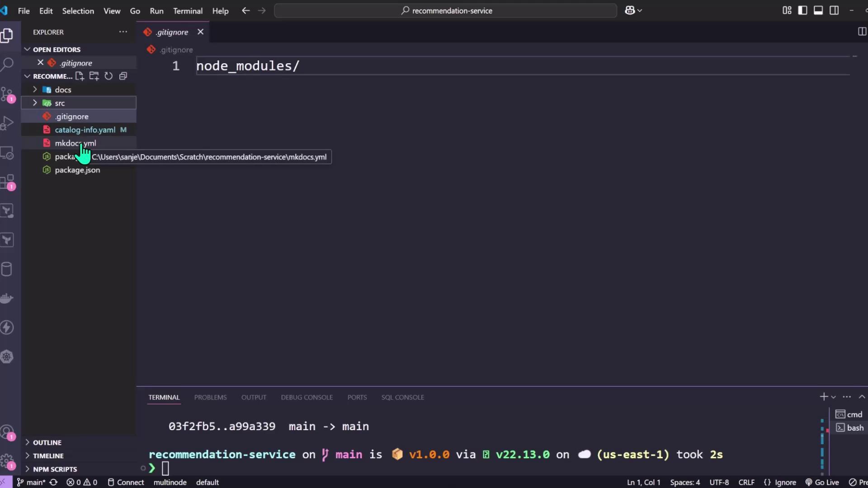Open the Explorer more actions ellipsis

pyautogui.click(x=123, y=32)
